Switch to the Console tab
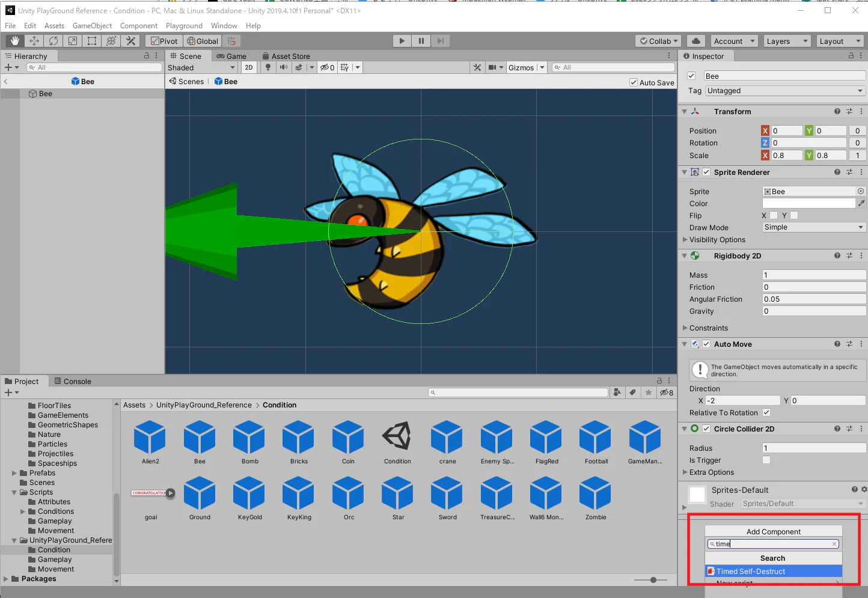868x598 pixels. [x=73, y=381]
